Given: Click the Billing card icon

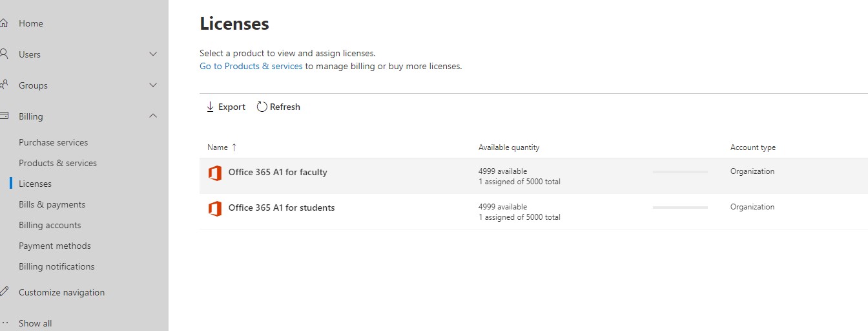Looking at the screenshot, I should point(3,116).
